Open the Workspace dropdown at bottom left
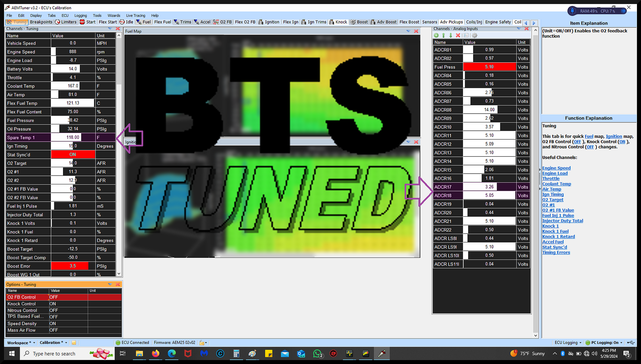 21,342
